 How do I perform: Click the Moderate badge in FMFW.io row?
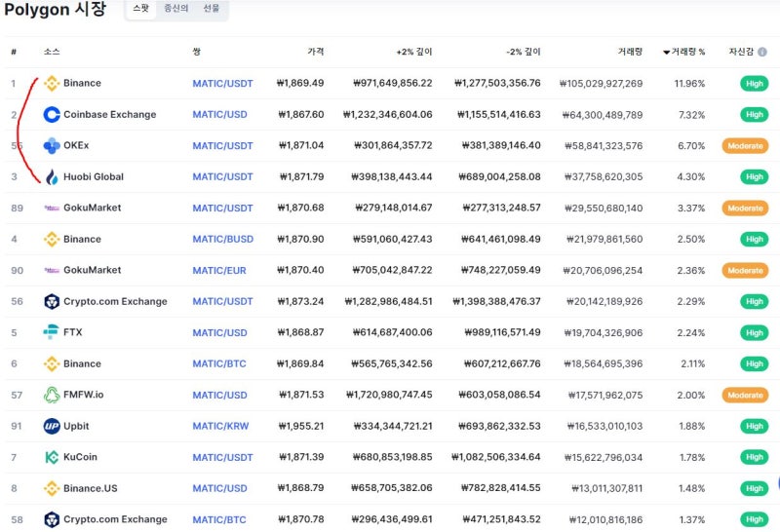(x=745, y=396)
